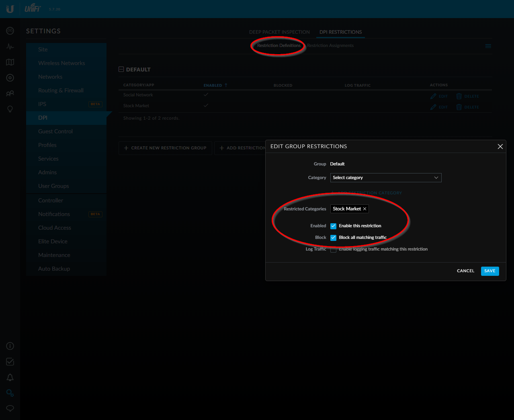The image size is (514, 420).
Task: Open the live chat support icon
Action: click(x=10, y=408)
